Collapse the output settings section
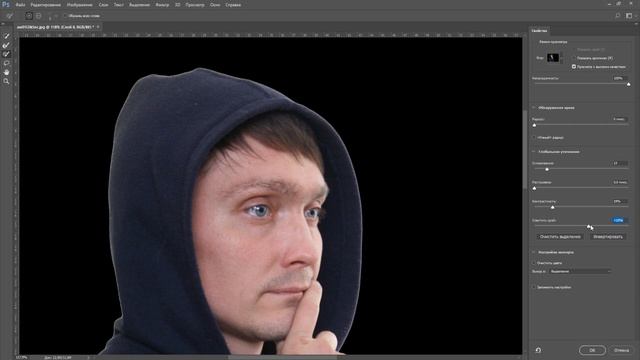The image size is (640, 360). [x=534, y=252]
